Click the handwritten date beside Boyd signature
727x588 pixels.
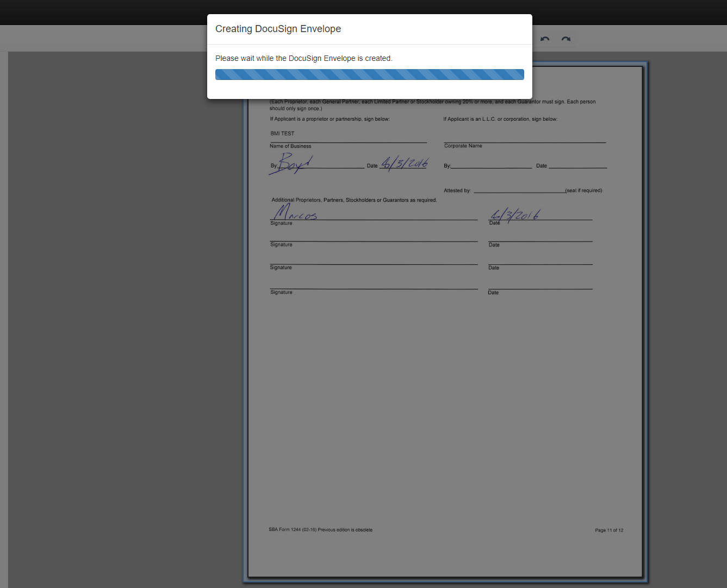coord(405,163)
